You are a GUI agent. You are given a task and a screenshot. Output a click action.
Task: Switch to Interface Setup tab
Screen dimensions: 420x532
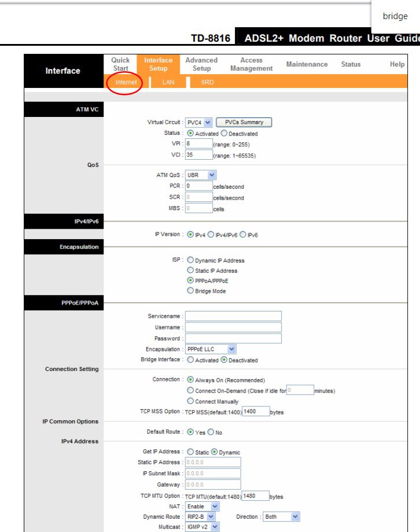coord(159,64)
